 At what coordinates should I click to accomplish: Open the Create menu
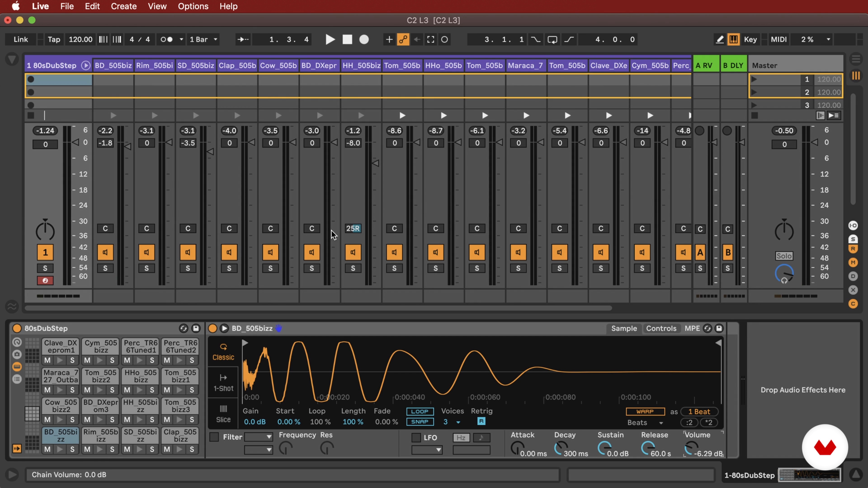click(x=124, y=6)
